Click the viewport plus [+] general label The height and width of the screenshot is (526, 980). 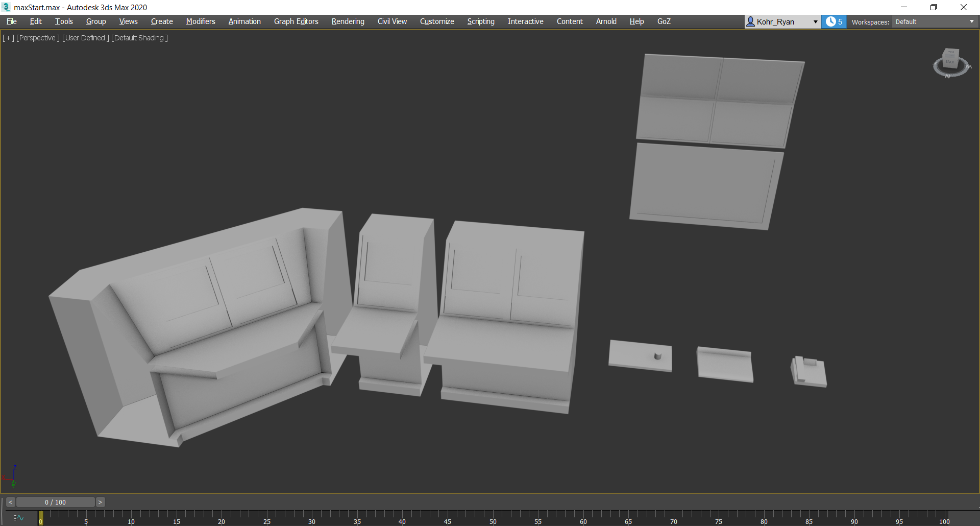coord(8,38)
